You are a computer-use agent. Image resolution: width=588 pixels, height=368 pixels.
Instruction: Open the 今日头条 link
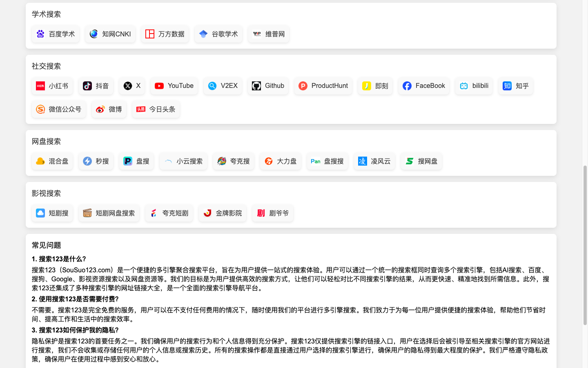(x=156, y=109)
